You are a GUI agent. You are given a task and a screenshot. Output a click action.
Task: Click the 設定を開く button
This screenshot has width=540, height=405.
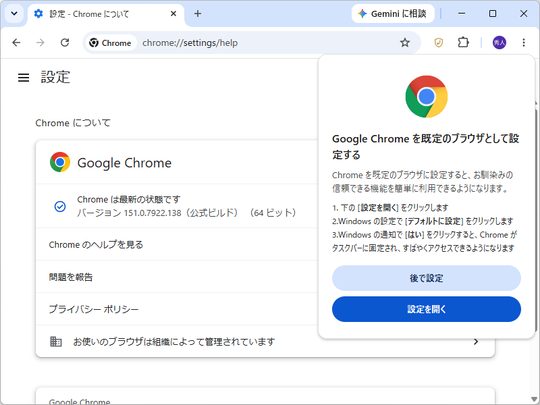pyautogui.click(x=426, y=309)
